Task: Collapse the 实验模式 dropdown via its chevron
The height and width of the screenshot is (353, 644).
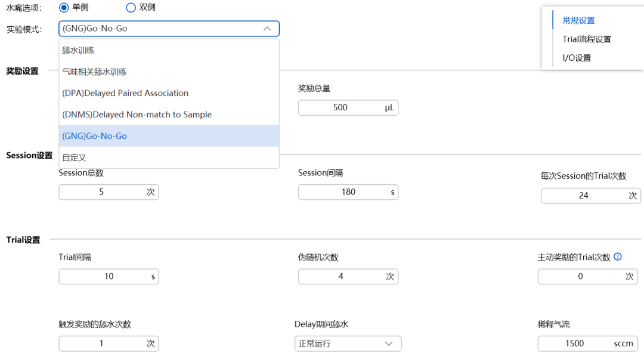Action: coord(268,28)
